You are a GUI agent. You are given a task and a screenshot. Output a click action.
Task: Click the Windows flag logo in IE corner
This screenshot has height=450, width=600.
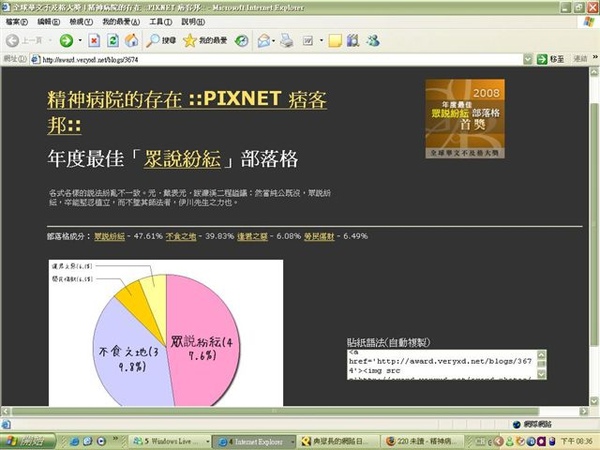(x=589, y=21)
